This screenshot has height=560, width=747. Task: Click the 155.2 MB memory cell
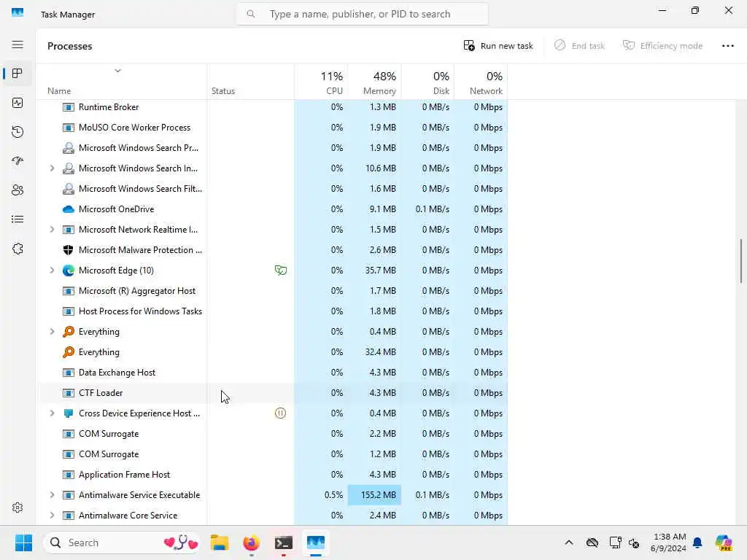pyautogui.click(x=374, y=495)
